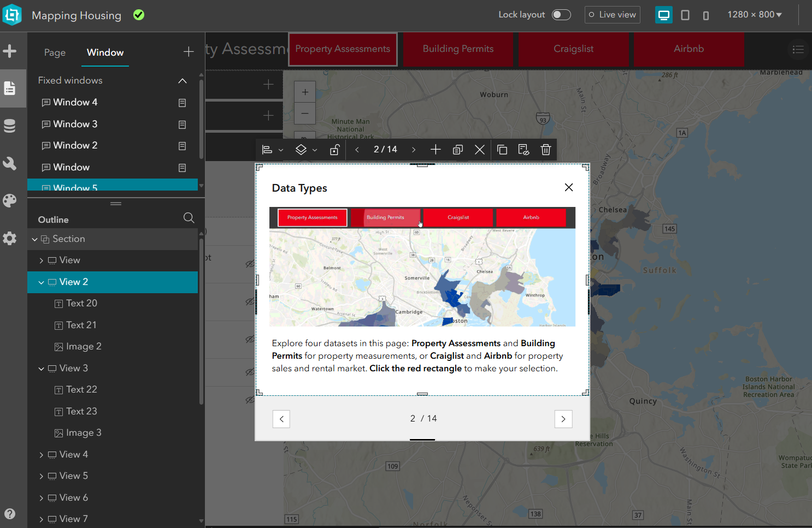Click the Airbnb button on the canvas

[x=689, y=49]
